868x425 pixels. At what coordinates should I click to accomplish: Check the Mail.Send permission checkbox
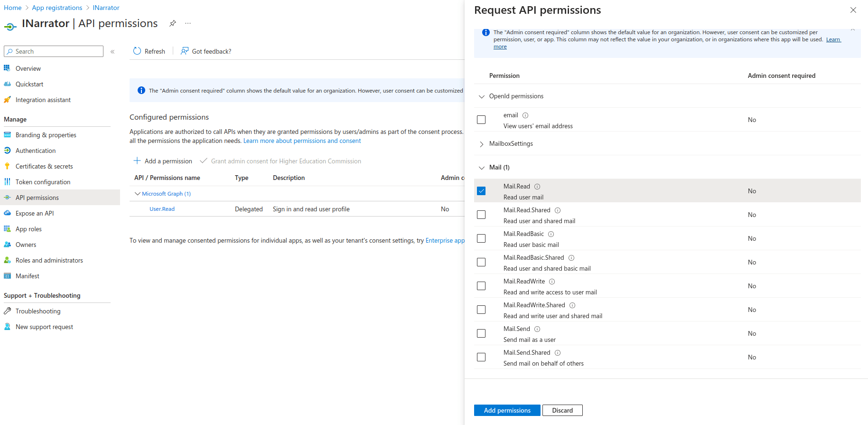click(481, 333)
